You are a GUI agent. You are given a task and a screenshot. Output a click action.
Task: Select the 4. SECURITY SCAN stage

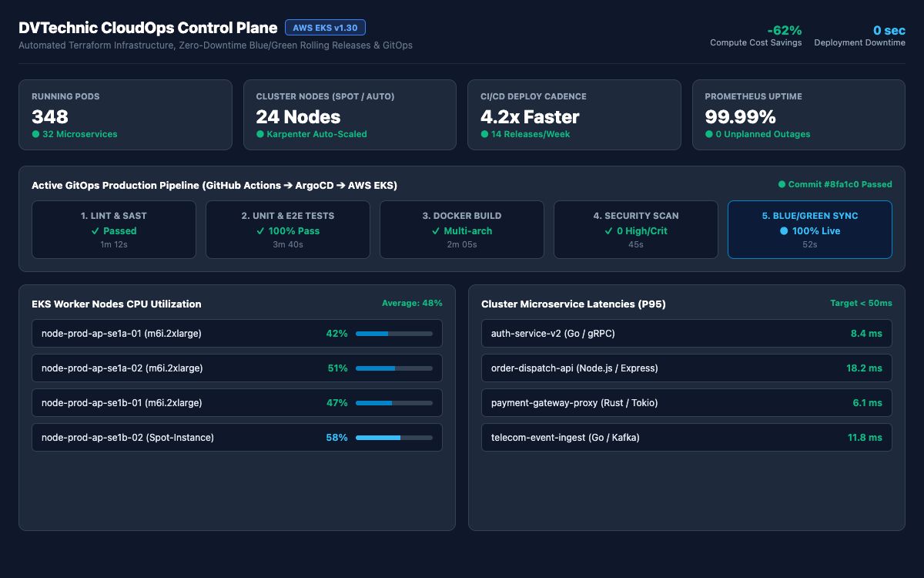tap(636, 230)
